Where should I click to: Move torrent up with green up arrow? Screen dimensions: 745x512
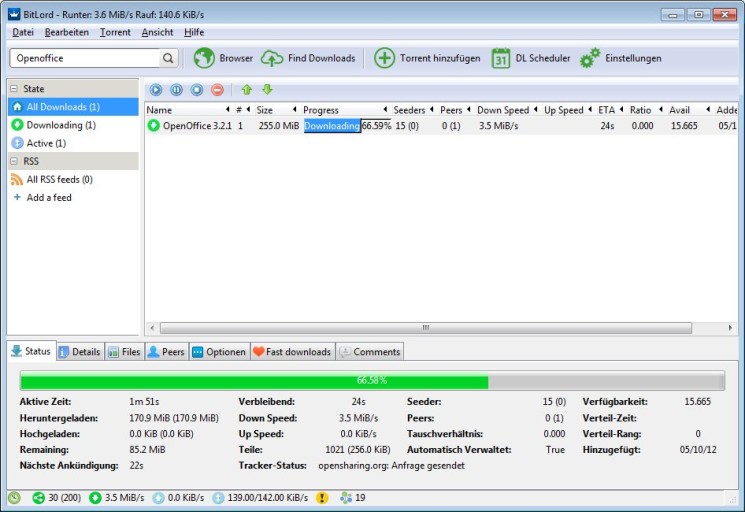coord(247,89)
